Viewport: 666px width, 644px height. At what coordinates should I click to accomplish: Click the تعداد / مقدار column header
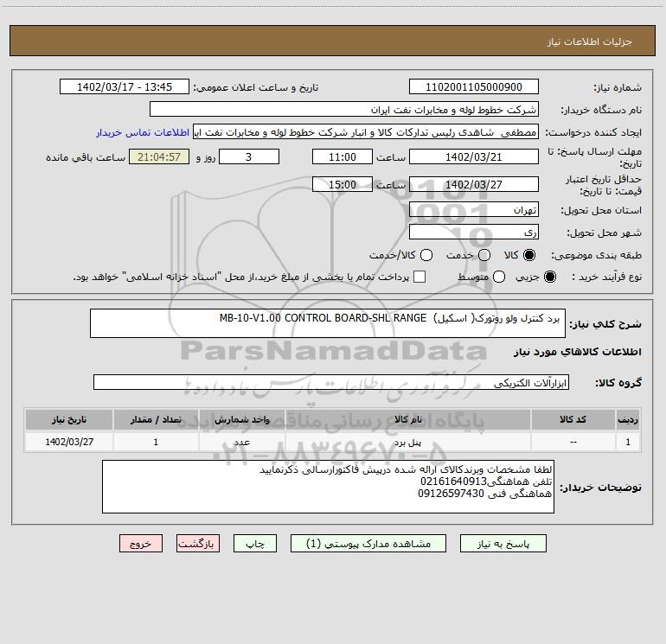tap(156, 419)
